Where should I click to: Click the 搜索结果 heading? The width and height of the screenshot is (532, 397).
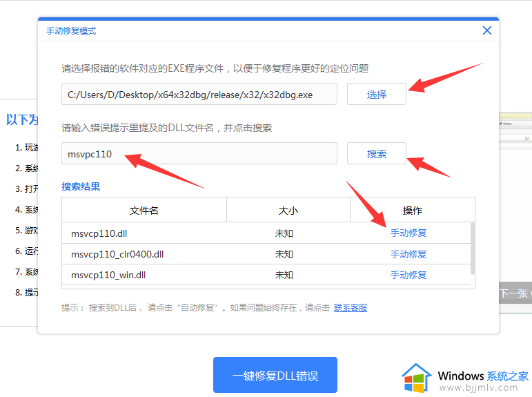point(81,186)
